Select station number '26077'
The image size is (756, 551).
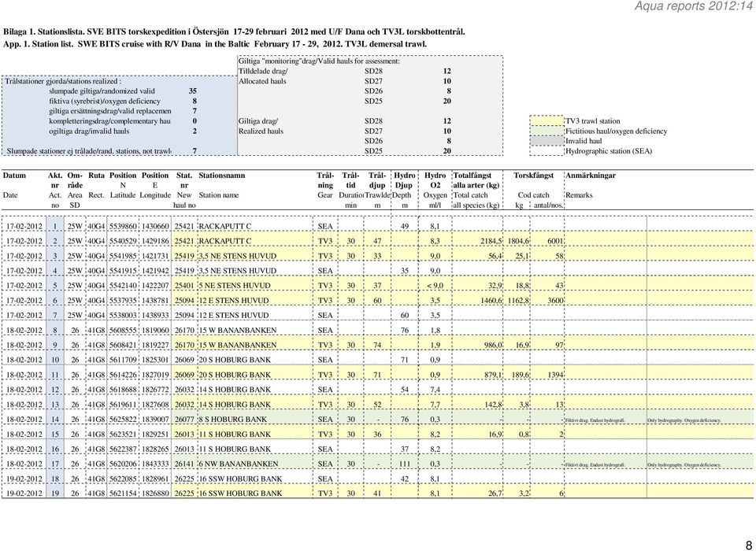coord(184,420)
